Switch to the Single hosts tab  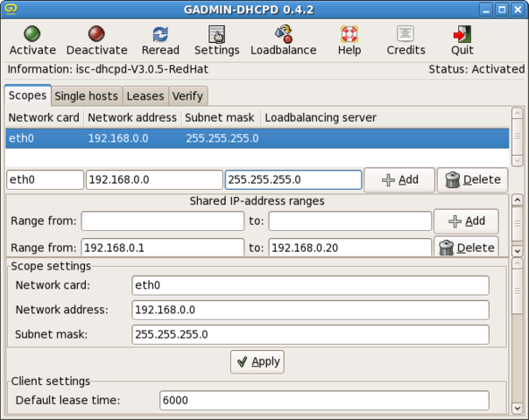pyautogui.click(x=87, y=96)
